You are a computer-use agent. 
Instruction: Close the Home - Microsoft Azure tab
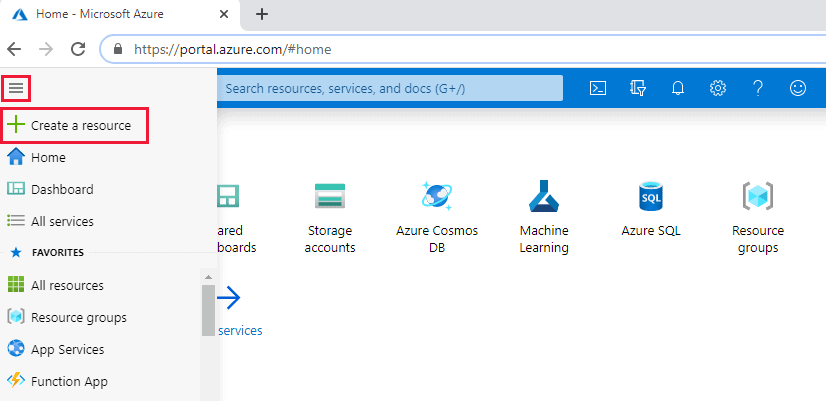pos(224,14)
